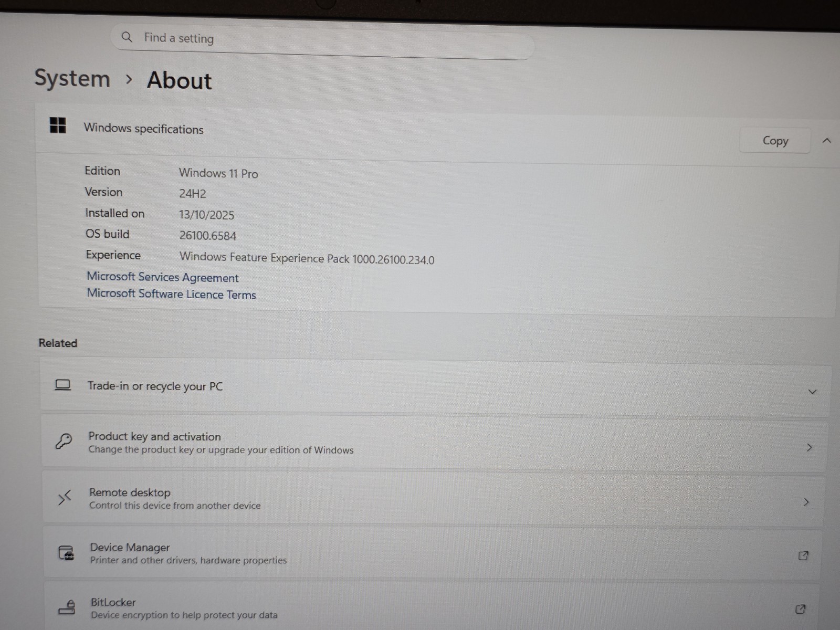This screenshot has width=840, height=630.
Task: Click the Related section label
Action: click(x=58, y=343)
